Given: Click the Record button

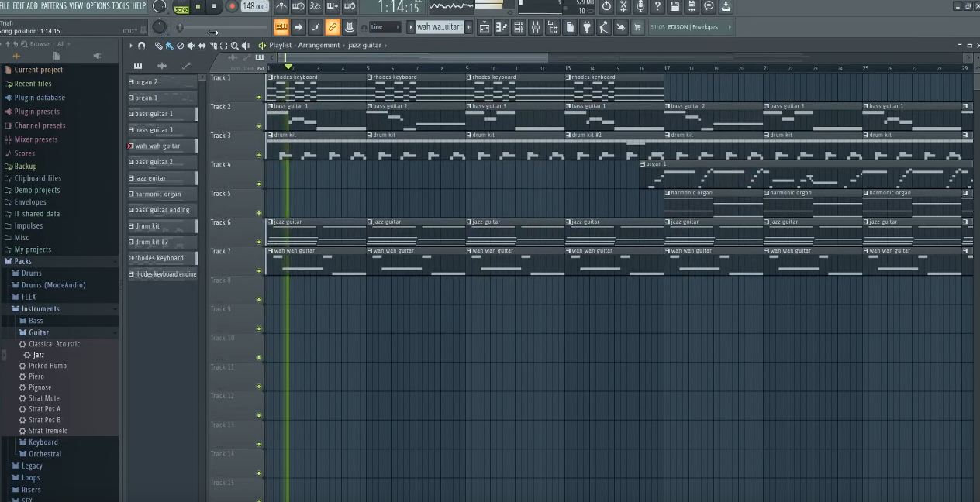Looking at the screenshot, I should [232, 7].
